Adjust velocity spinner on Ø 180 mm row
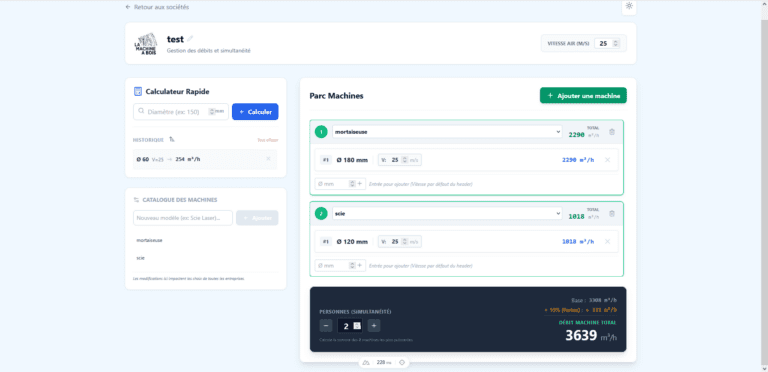768x372 pixels. click(x=405, y=160)
